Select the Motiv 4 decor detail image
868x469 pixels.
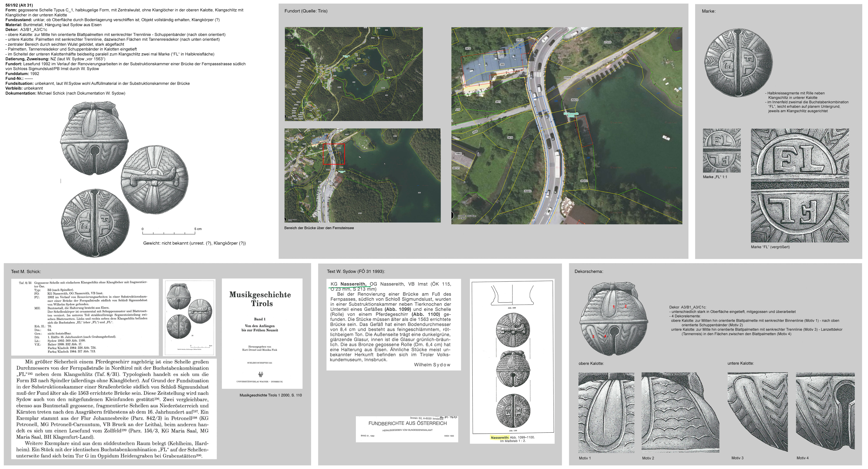(x=825, y=411)
